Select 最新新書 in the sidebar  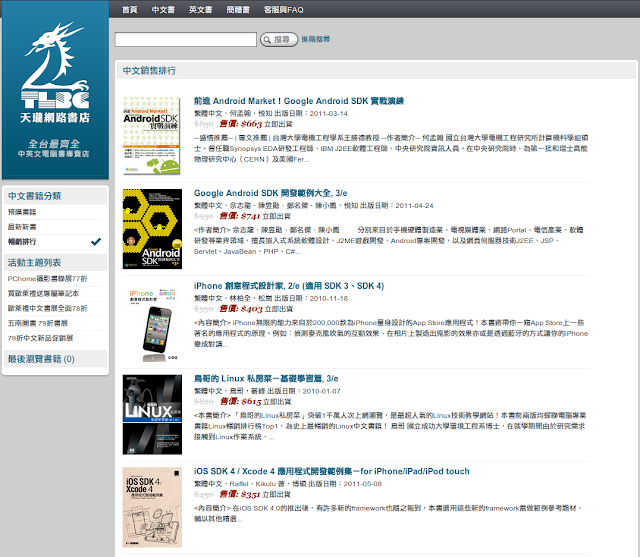click(x=22, y=226)
